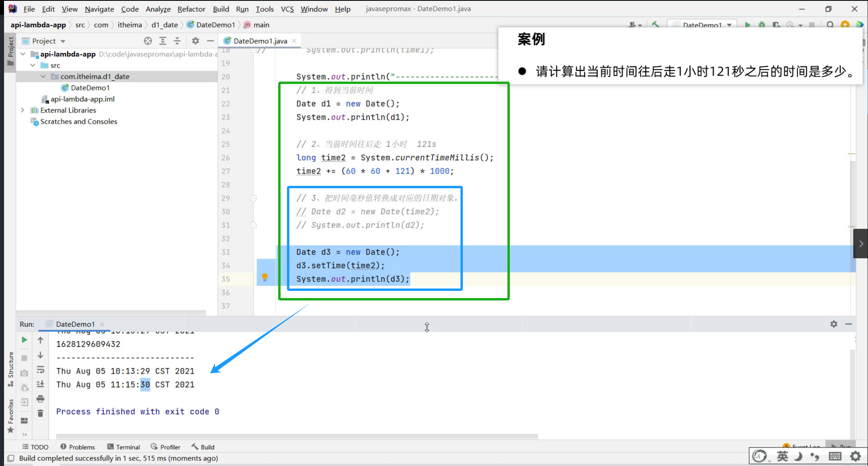This screenshot has width=868, height=466.
Task: Click the trash icon to clear console
Action: click(40, 413)
